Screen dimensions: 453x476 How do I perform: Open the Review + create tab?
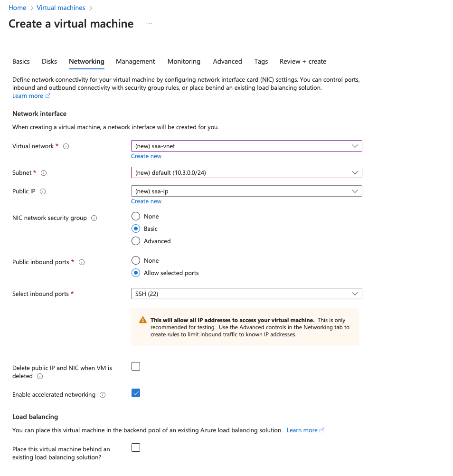coord(302,61)
